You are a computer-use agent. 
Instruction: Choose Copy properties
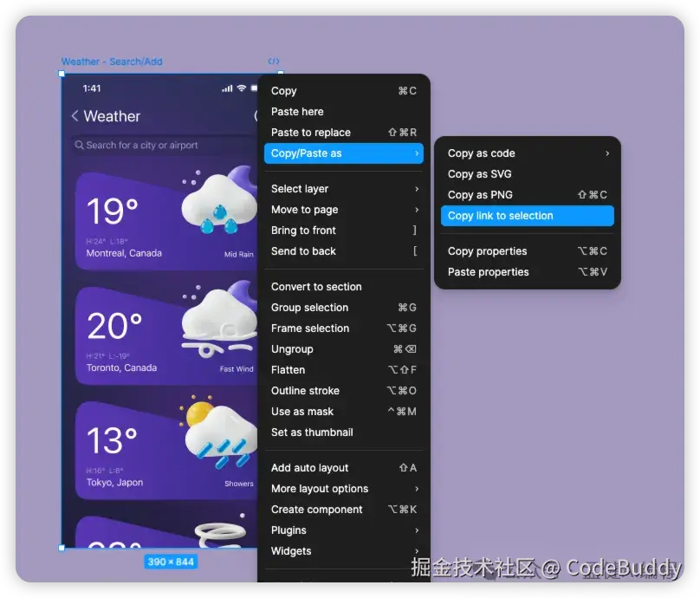tap(528, 251)
